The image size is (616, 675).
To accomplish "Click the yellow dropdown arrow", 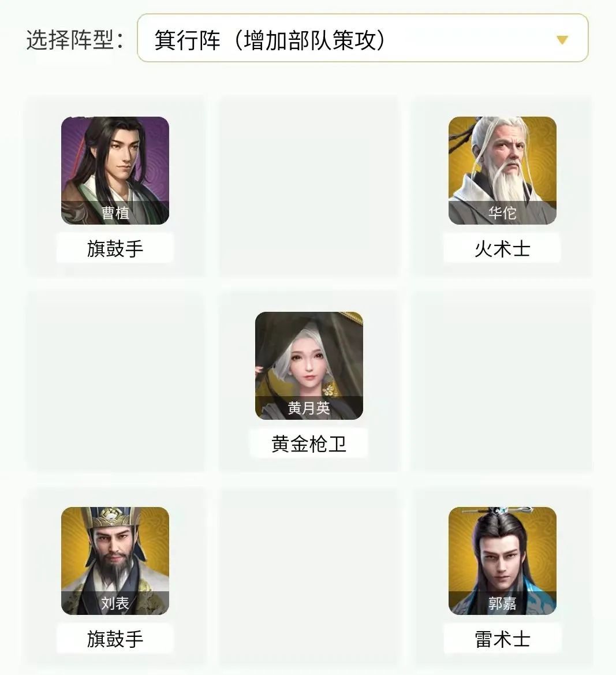I will 562,40.
